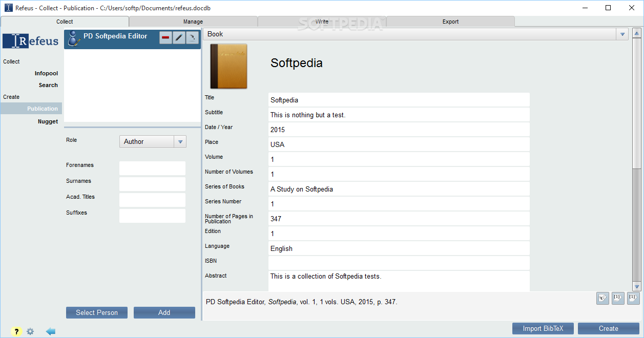Click the Suffixes input field

tap(152, 216)
